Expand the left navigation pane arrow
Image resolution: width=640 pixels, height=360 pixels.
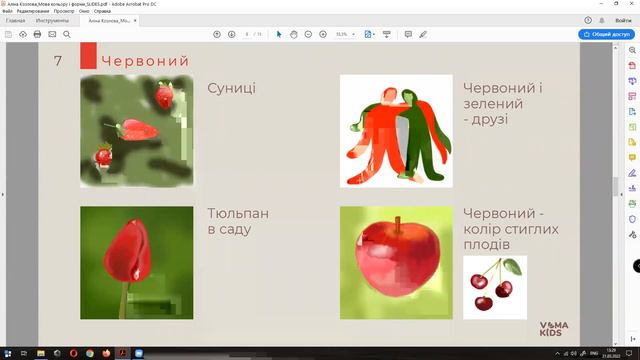[x=2, y=194]
